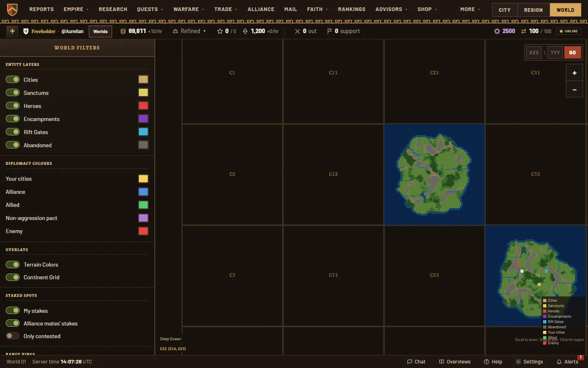Screen dimensions: 588x368
Task: Click the diamond gem icon beside 1,200
Action: click(245, 31)
